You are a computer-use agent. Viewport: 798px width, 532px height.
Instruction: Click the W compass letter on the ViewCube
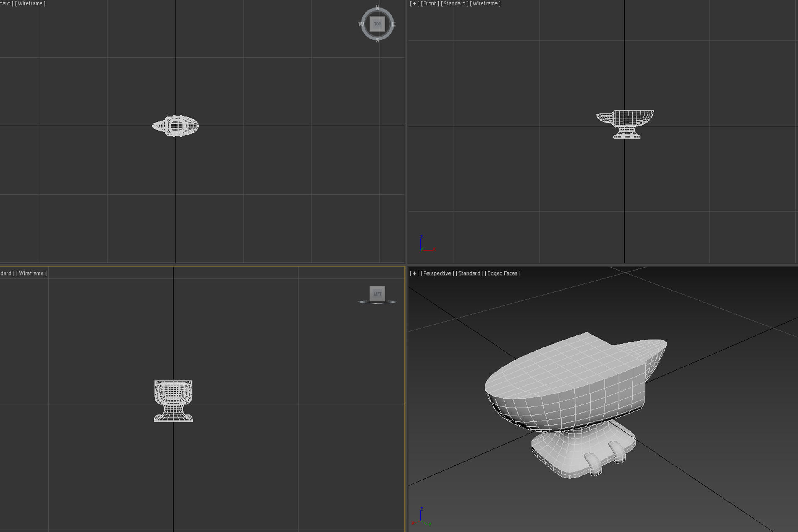pos(361,24)
